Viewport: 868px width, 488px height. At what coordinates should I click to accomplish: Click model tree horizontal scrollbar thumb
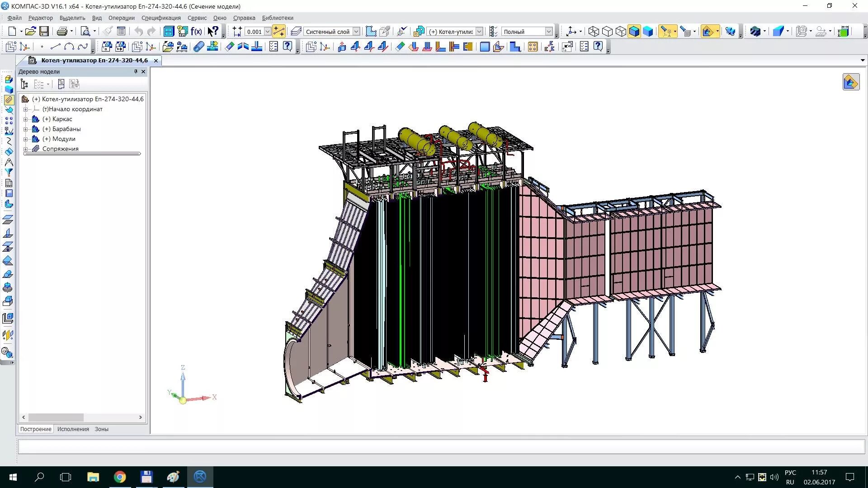[x=56, y=418]
